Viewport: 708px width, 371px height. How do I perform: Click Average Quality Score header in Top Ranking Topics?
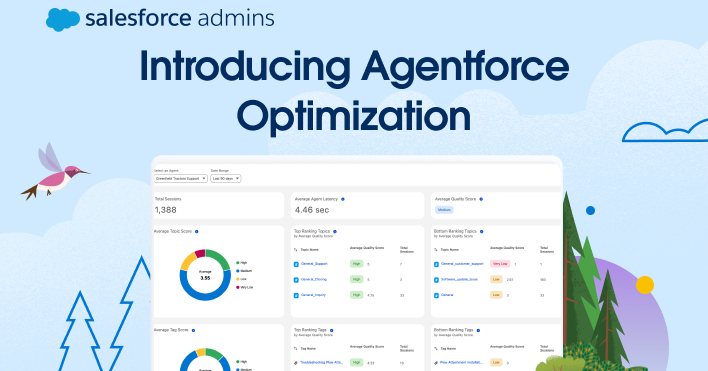[x=367, y=248]
